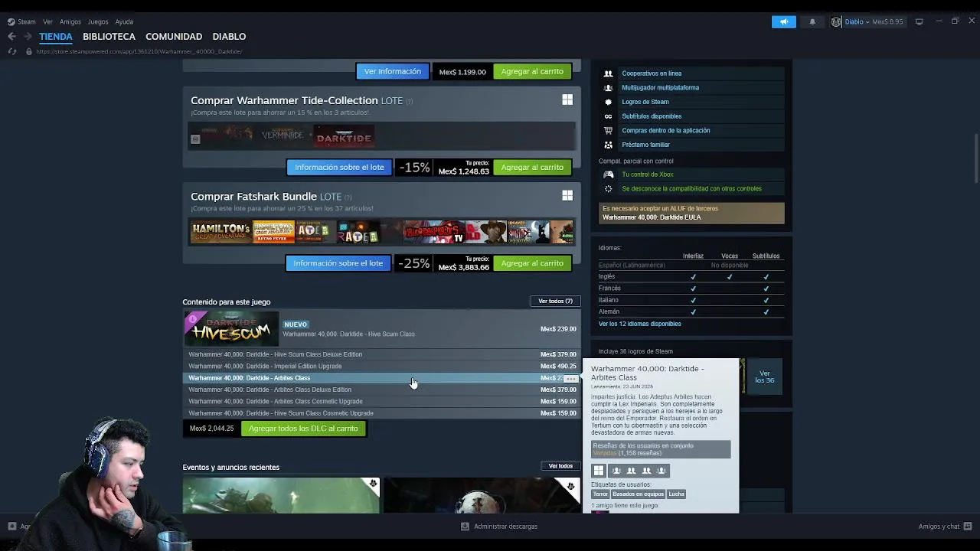Open the Warhammer 40,000: Darktide EULA notice
Viewport: 980px width, 551px height.
pos(691,213)
